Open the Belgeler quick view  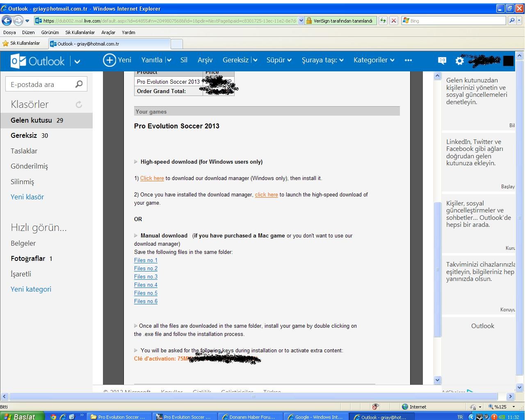coord(23,243)
